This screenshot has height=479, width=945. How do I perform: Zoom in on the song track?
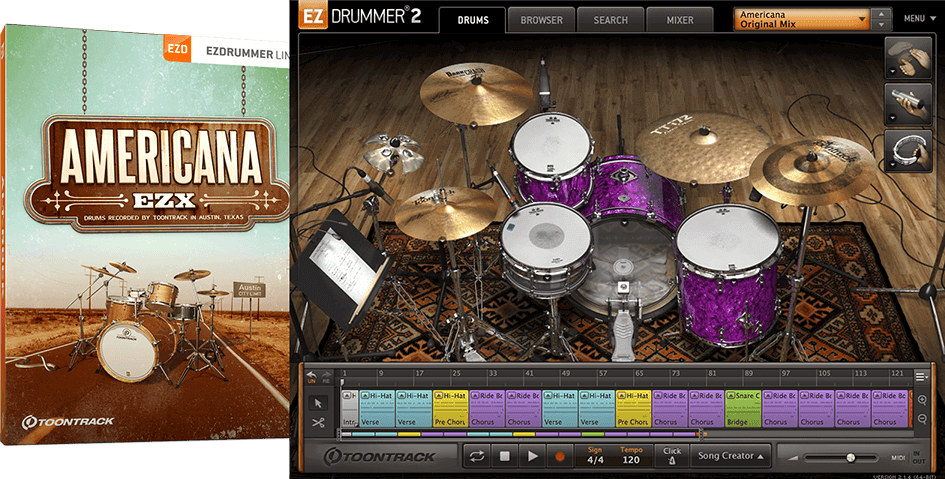[x=922, y=400]
